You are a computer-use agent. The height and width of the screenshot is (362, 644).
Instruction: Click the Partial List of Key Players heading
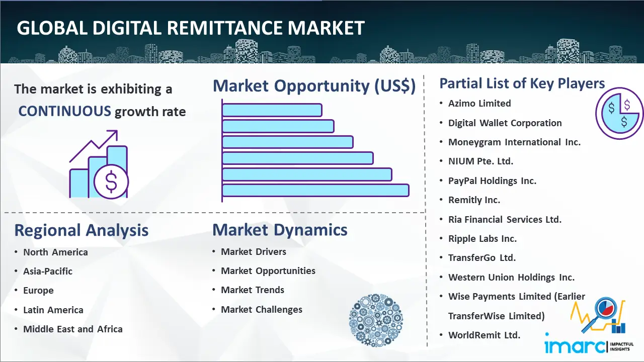tap(522, 83)
